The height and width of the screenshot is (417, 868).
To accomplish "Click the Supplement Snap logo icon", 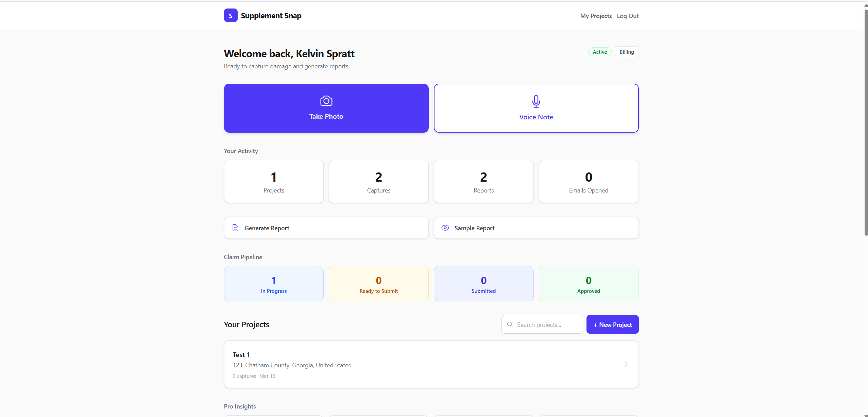I will click(x=231, y=15).
